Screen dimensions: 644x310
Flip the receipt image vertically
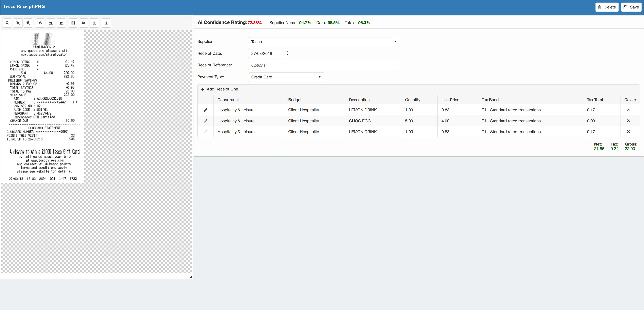click(84, 23)
